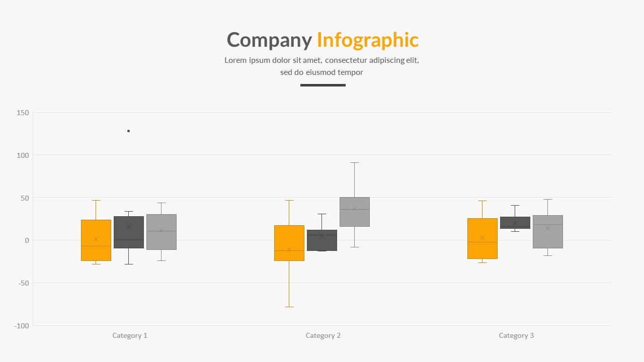Select the -100 label on the vertical axis
644x362 pixels.
click(22, 326)
